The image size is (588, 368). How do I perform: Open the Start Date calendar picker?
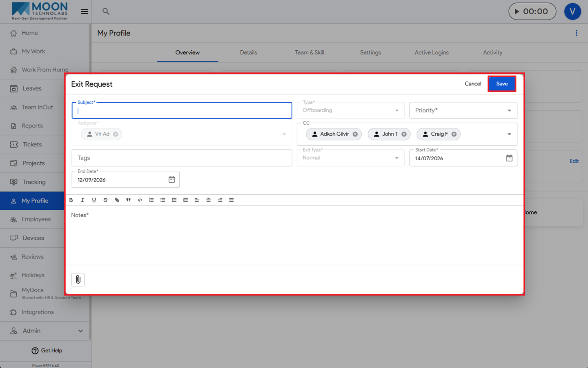[x=509, y=158]
